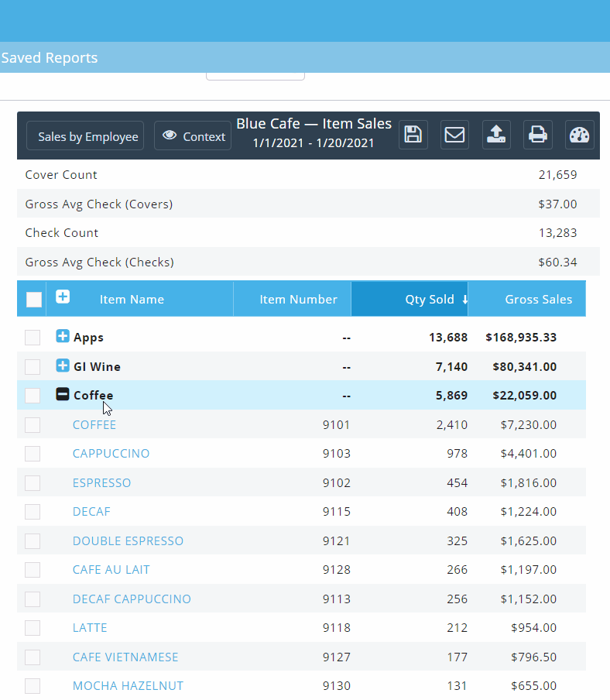Viewport: 610px width, 700px height.
Task: Sort by the Gross Sales column
Action: pos(538,300)
